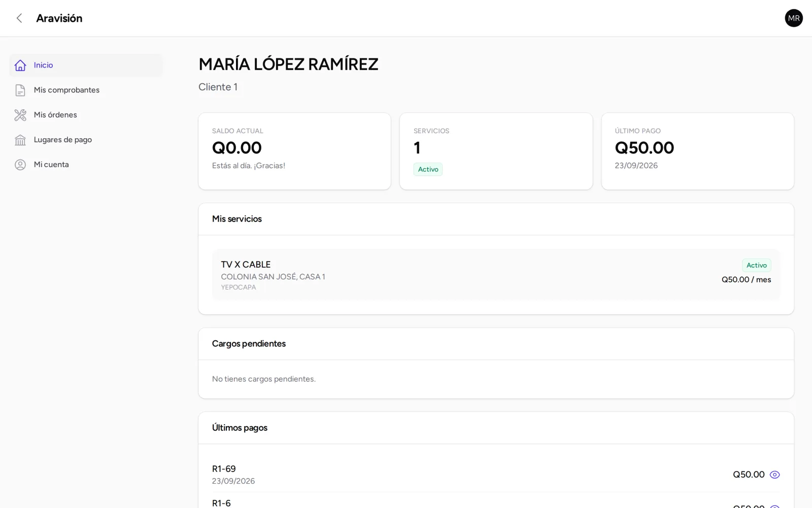This screenshot has height=508, width=812.
Task: Select the Saldo actual Q0.00 card
Action: click(294, 151)
